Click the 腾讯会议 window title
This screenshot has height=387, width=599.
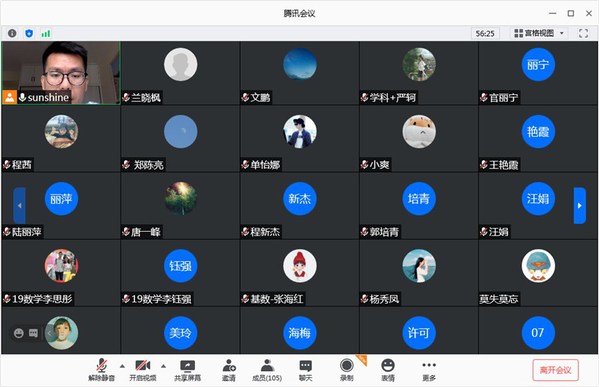point(300,13)
